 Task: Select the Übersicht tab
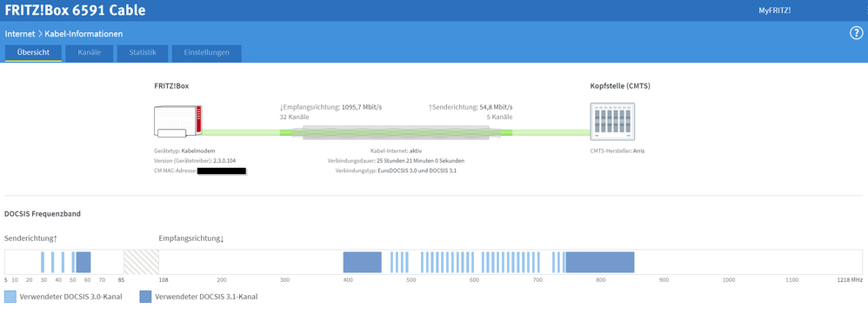(33, 53)
